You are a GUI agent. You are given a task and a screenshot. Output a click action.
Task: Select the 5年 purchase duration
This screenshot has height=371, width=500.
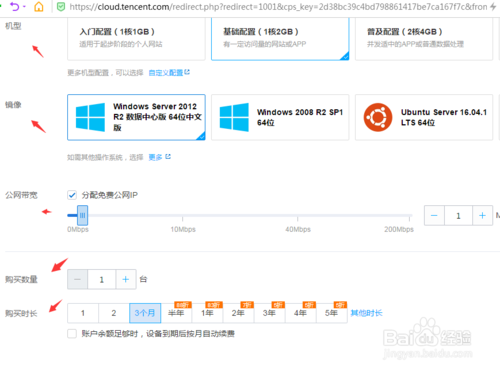pyautogui.click(x=331, y=313)
